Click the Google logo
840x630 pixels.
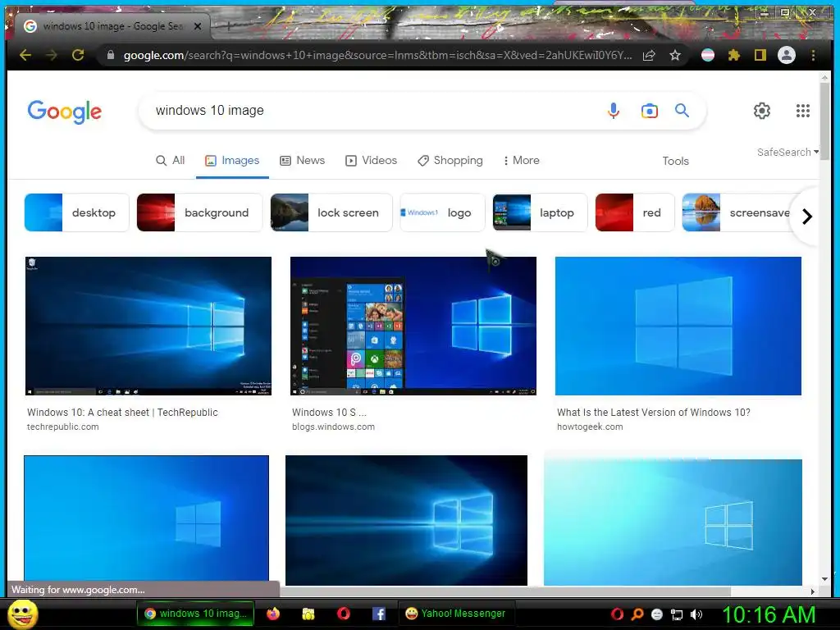64,112
